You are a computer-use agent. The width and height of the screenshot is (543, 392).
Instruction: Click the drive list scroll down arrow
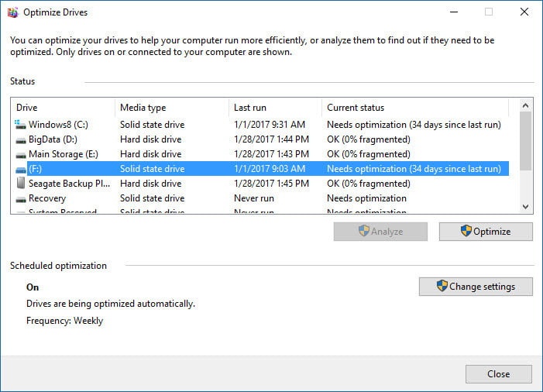tap(526, 207)
